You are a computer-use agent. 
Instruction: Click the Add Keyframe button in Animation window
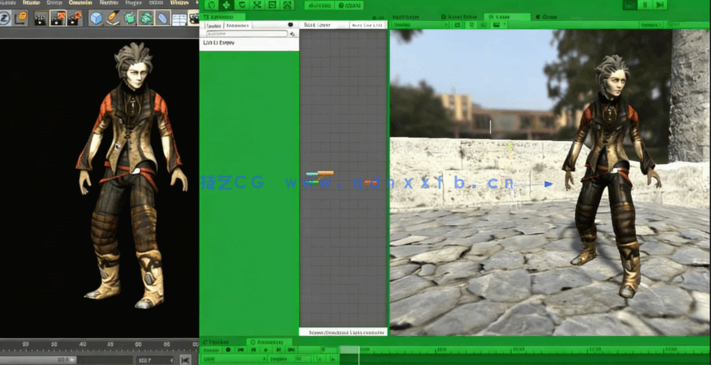pyautogui.click(x=320, y=359)
